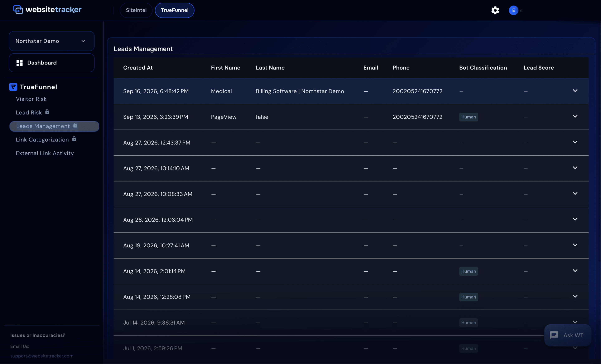Select the TrueFunnel tab in header

[x=174, y=10]
